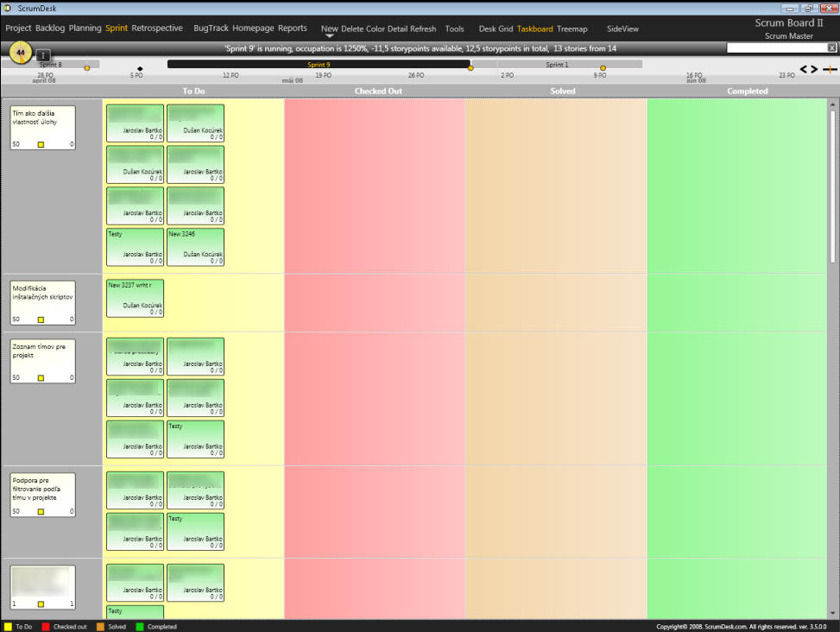Click the I button beside the clock
The height and width of the screenshot is (632, 840).
[43, 55]
